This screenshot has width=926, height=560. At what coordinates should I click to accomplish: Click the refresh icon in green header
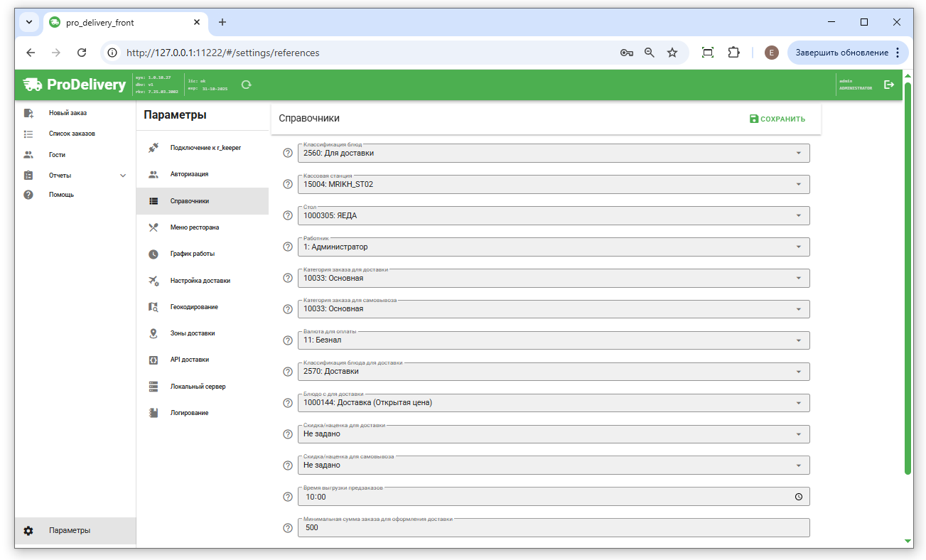coord(247,85)
